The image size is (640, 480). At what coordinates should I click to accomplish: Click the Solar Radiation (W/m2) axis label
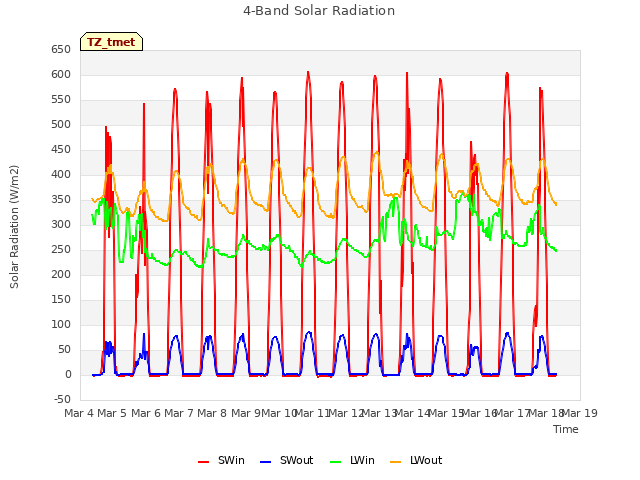14,227
